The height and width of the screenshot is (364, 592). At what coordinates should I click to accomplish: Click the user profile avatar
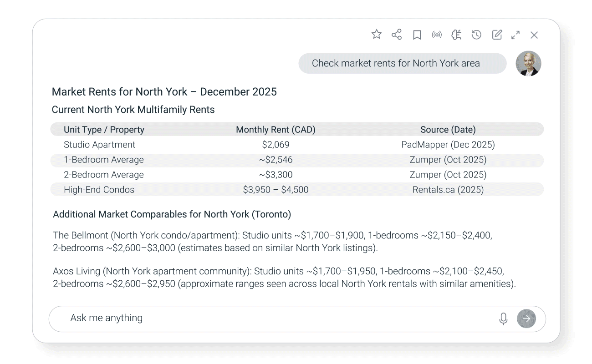pyautogui.click(x=528, y=63)
